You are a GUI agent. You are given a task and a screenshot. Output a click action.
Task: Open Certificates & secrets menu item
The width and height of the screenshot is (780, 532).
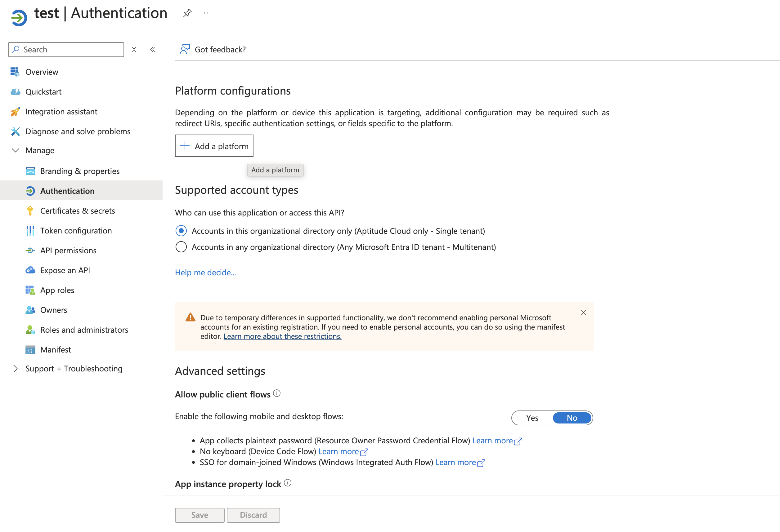click(x=78, y=211)
